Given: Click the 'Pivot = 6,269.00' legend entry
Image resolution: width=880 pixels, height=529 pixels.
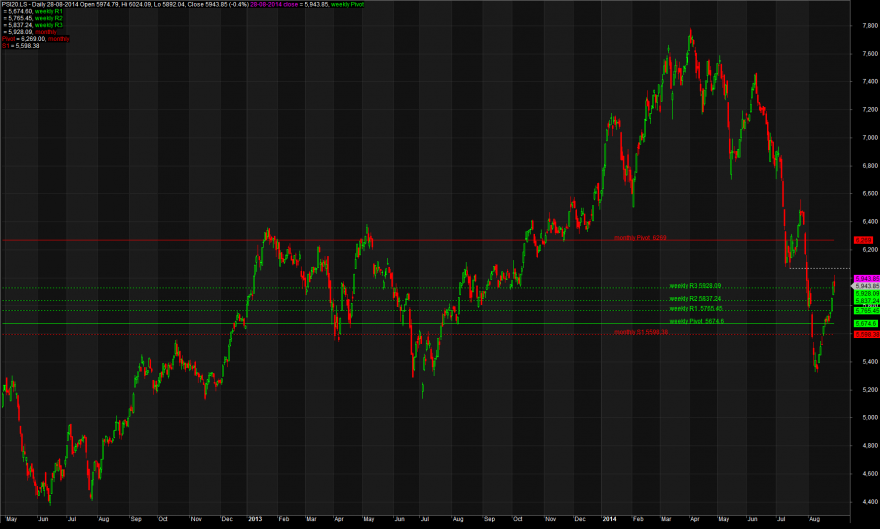Looking at the screenshot, I should pyautogui.click(x=23, y=39).
